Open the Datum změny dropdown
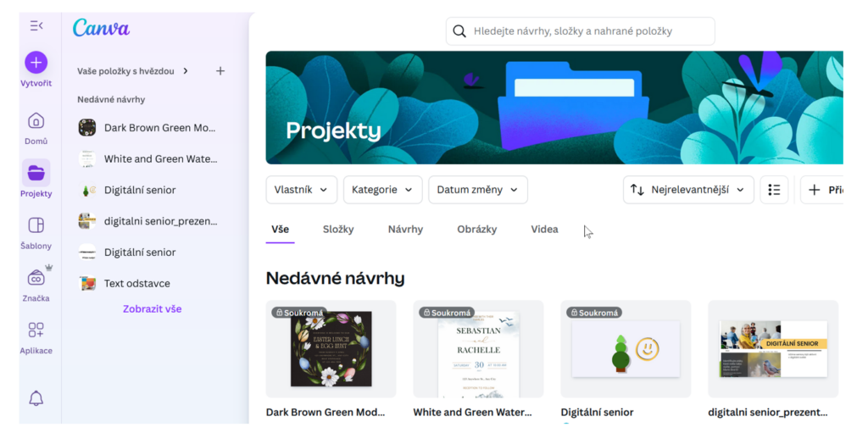The width and height of the screenshot is (868, 433). point(478,190)
